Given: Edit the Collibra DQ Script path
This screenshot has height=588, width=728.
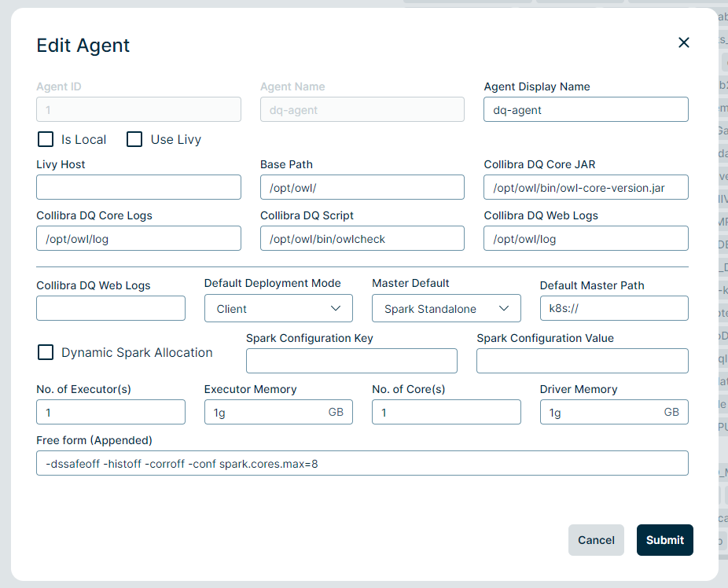Looking at the screenshot, I should coord(362,238).
